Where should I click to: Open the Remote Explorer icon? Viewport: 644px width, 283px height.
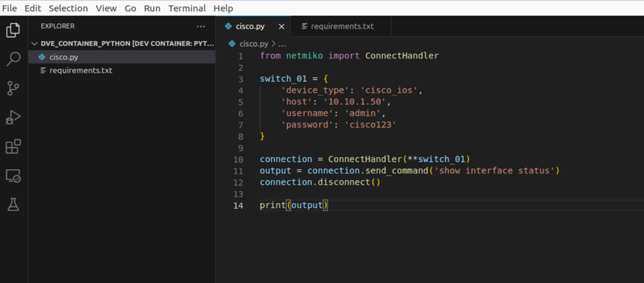13,176
